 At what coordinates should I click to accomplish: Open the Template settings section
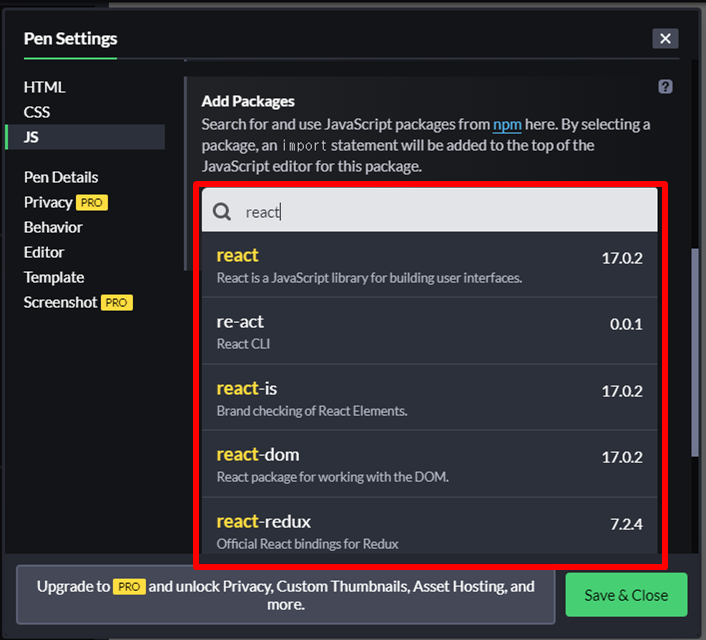pyautogui.click(x=54, y=277)
